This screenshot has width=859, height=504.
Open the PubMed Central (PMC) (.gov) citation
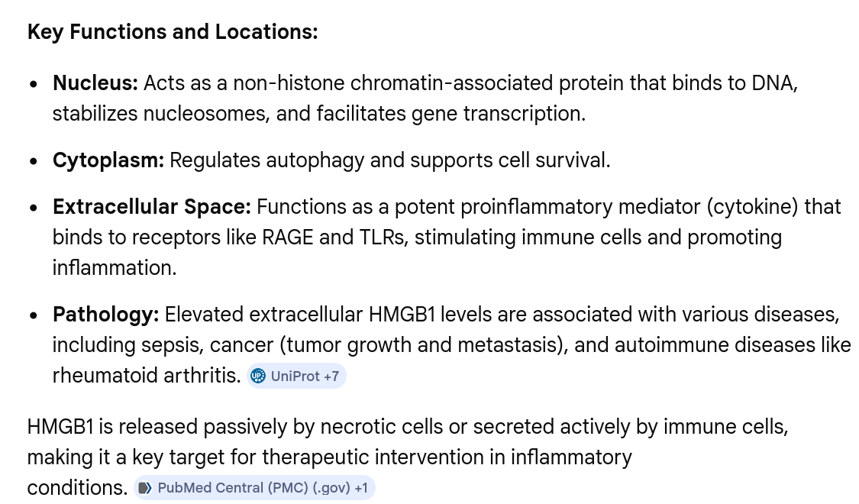(254, 487)
